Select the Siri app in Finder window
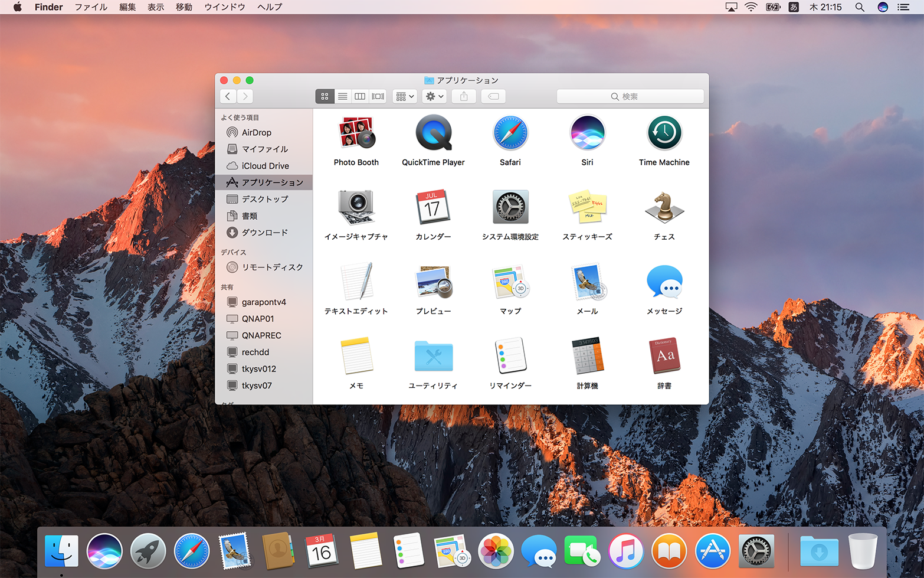The image size is (924, 578). (x=587, y=133)
